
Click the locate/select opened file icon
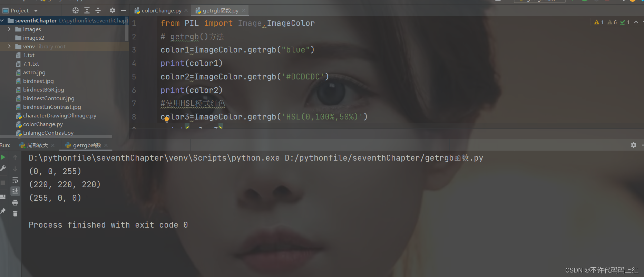76,10
